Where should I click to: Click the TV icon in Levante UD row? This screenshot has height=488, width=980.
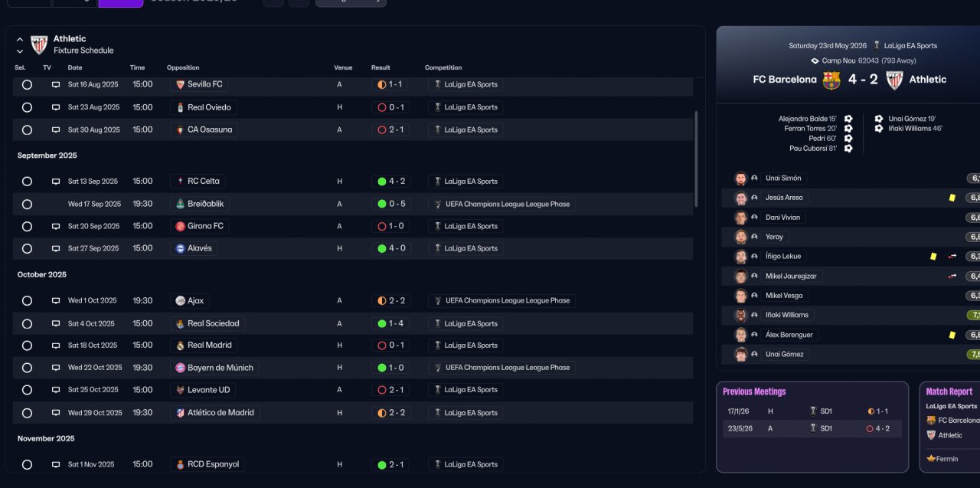point(56,390)
